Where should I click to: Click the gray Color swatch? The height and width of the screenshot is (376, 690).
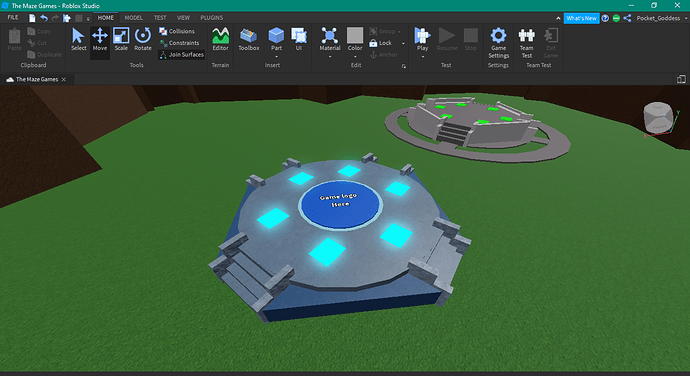tap(355, 35)
